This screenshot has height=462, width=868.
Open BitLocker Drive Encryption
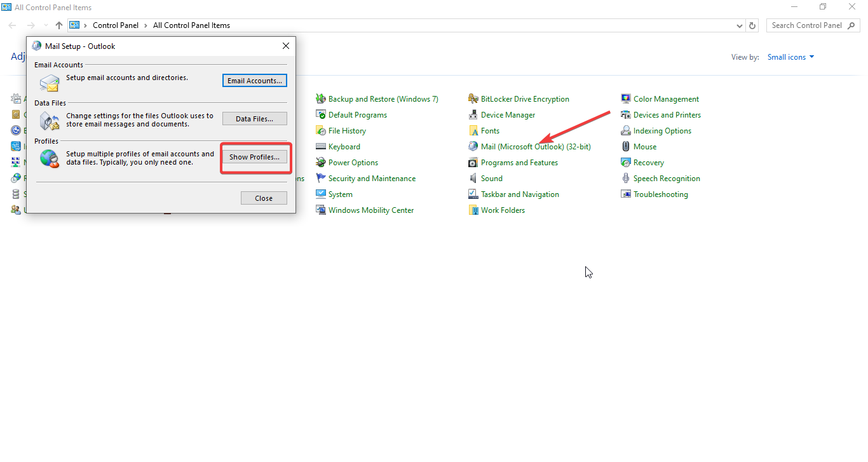524,99
